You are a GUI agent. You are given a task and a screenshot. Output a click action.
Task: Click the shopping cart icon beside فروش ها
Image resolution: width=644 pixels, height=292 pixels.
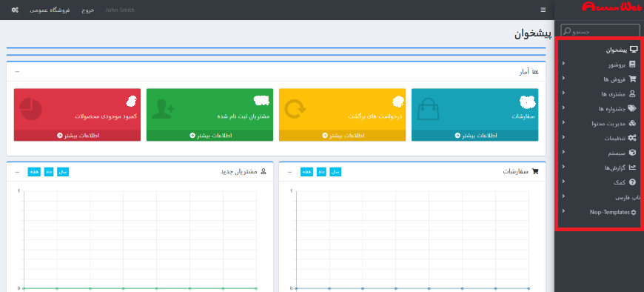point(632,79)
